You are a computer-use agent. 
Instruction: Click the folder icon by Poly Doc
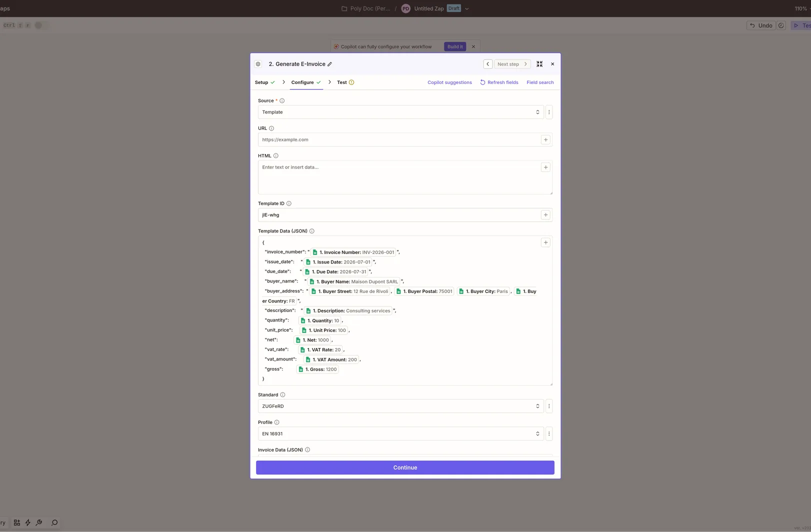click(344, 8)
